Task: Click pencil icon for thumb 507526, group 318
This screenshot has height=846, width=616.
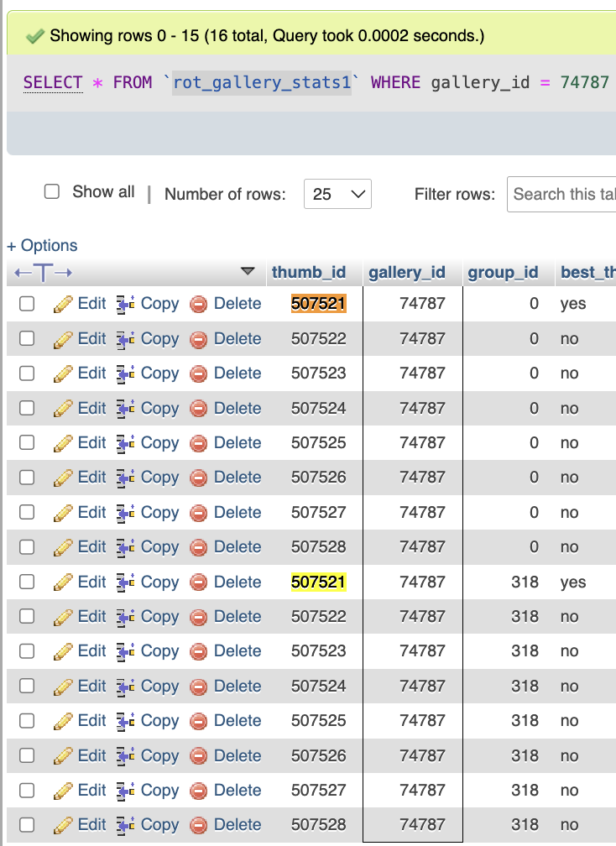Action: (x=63, y=756)
